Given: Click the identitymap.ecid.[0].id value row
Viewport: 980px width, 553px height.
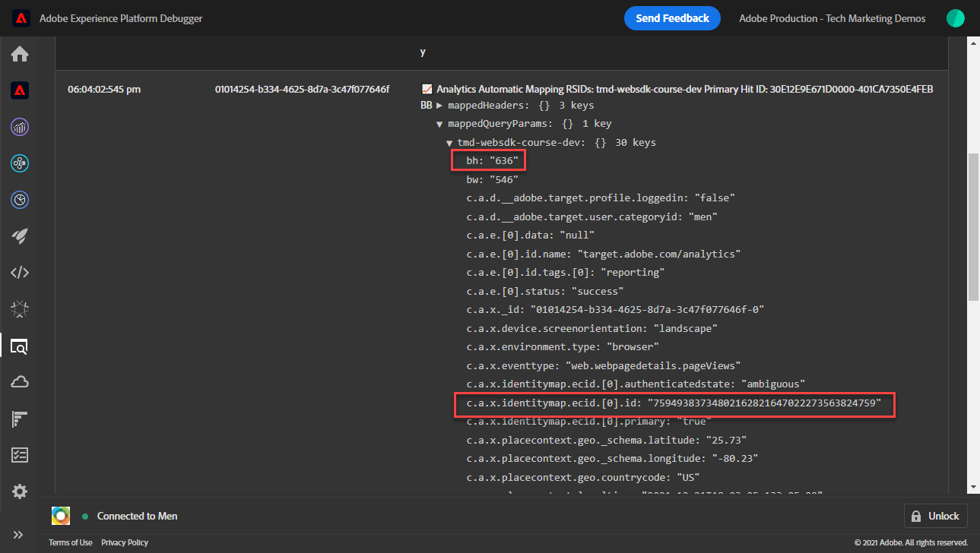Looking at the screenshot, I should (x=674, y=404).
